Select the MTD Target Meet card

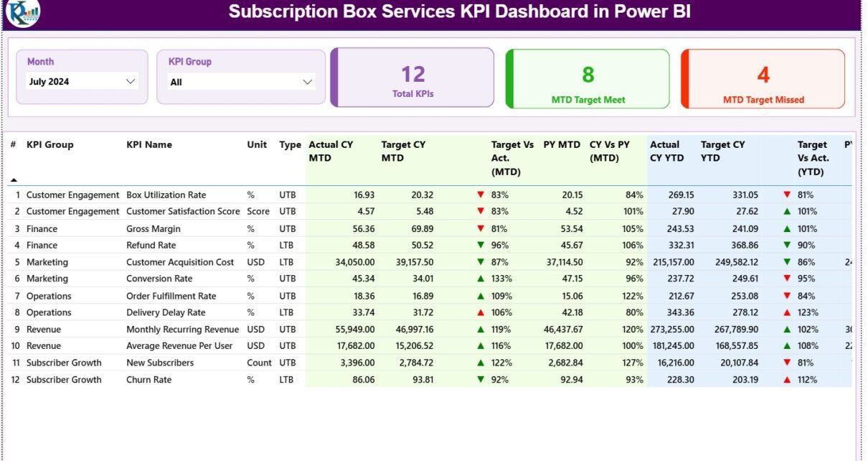(588, 79)
